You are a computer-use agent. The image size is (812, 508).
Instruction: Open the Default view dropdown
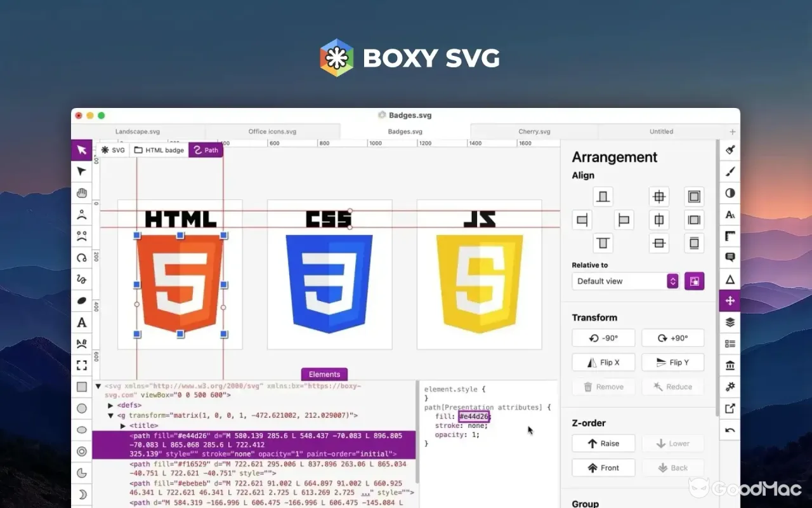625,281
